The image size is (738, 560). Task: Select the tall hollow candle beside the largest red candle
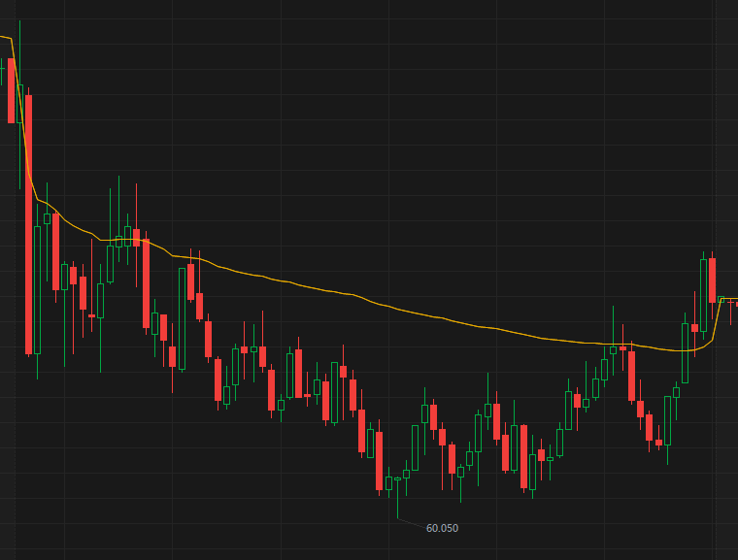(38, 289)
